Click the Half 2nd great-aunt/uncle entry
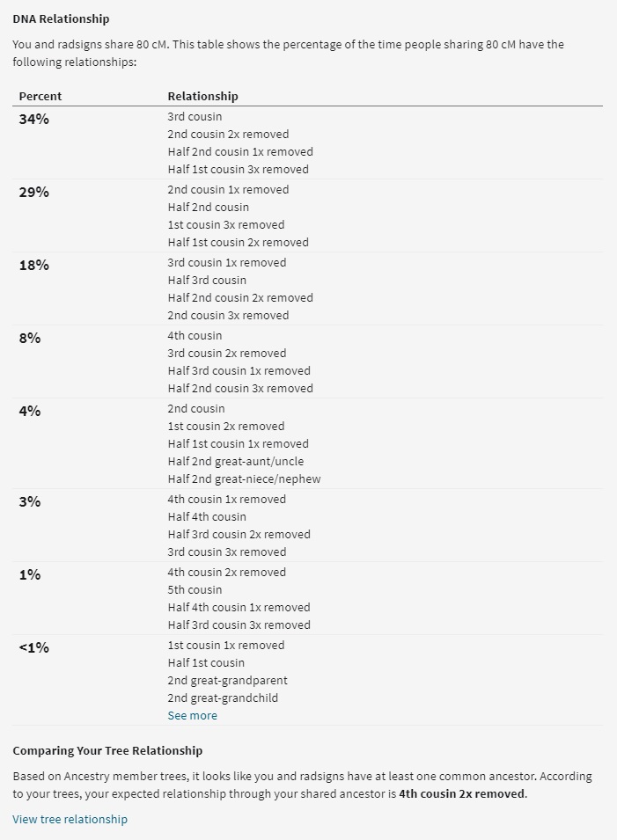 click(x=235, y=461)
